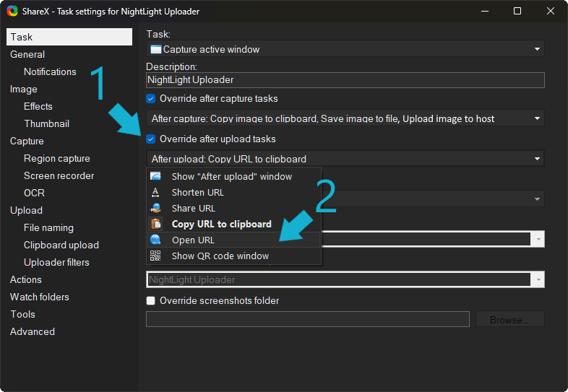Click the Shorten URL icon
This screenshot has width=568, height=392.
[155, 192]
